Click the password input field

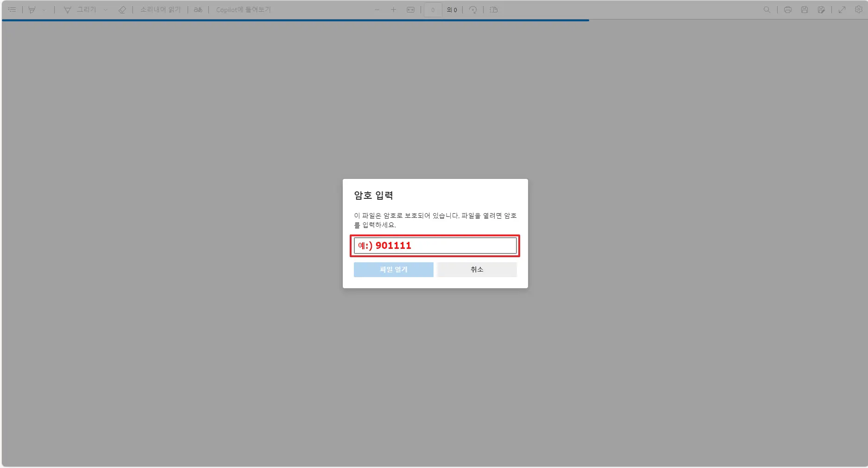435,246
